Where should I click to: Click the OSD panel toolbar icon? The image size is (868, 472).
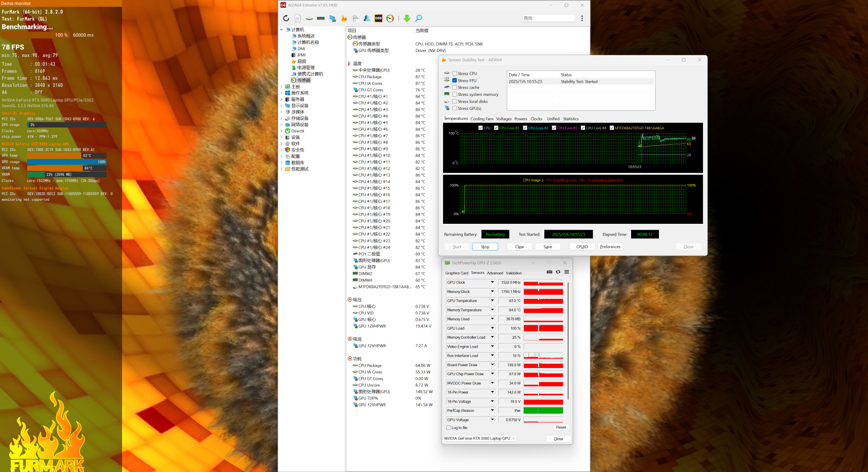pos(378,19)
